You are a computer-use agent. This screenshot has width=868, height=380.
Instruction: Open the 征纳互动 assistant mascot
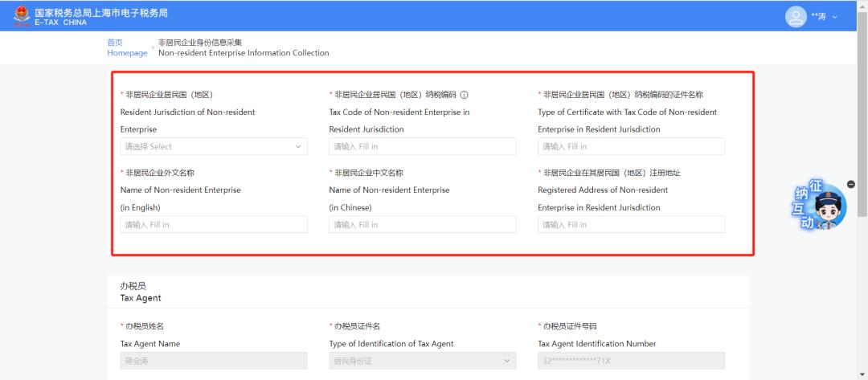tap(821, 206)
